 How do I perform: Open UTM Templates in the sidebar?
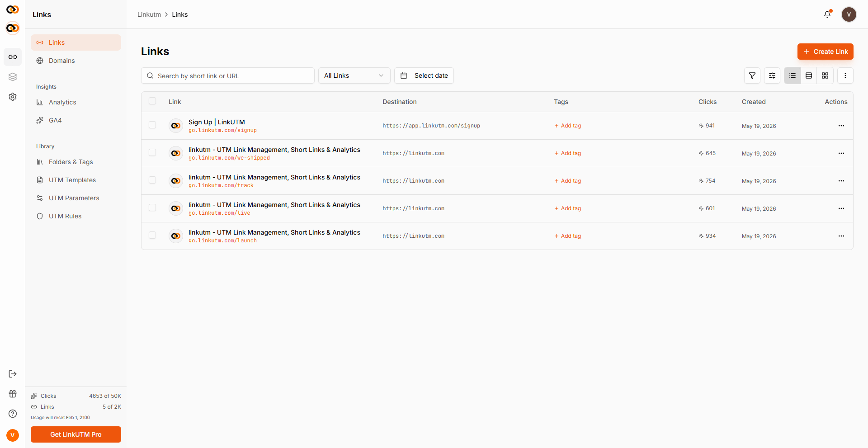(76, 180)
